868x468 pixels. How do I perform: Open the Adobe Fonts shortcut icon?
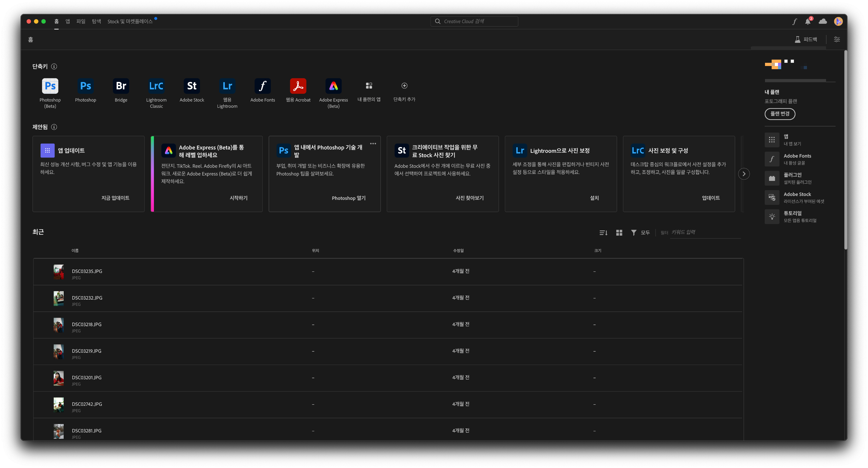[262, 86]
